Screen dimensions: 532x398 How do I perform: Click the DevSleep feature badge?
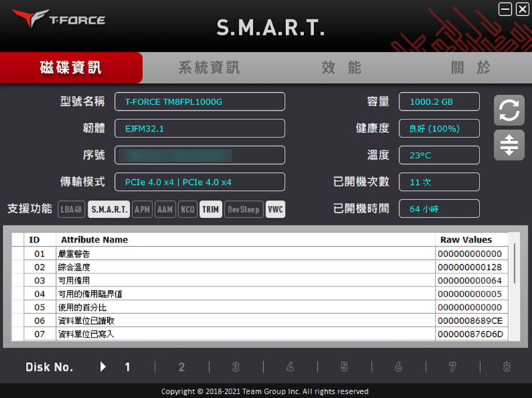tap(244, 209)
